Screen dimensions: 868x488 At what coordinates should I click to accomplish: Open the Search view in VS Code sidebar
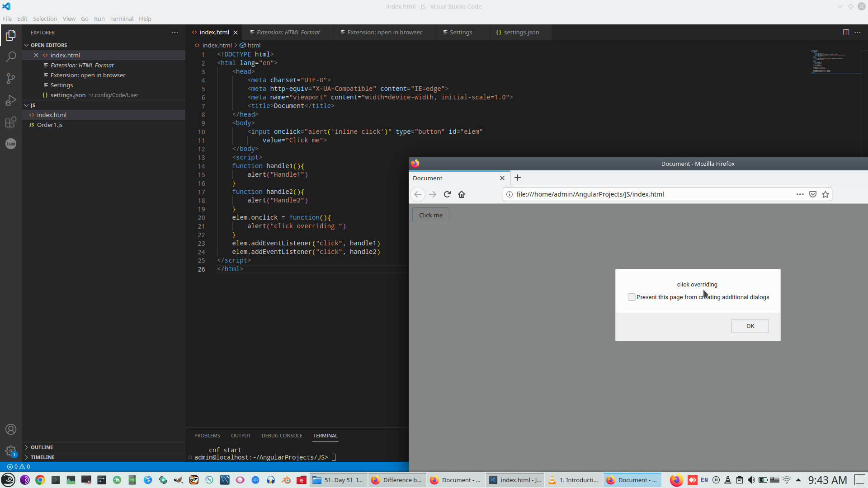pyautogui.click(x=11, y=57)
